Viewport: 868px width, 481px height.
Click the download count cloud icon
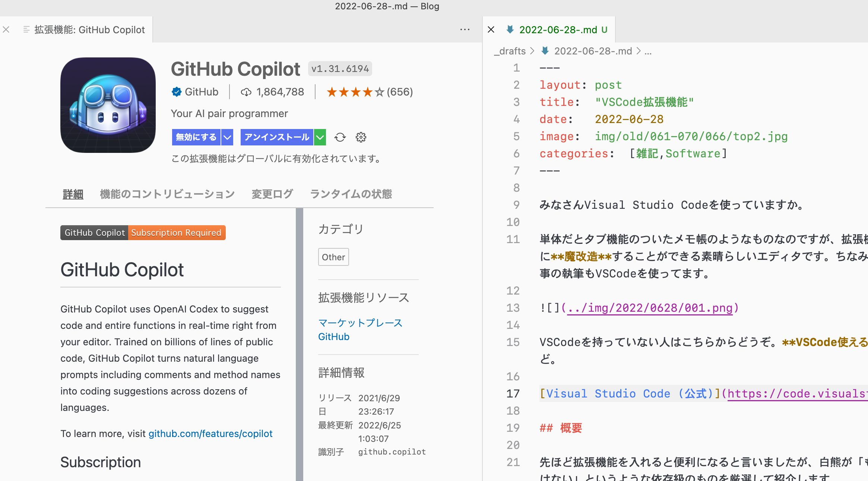click(x=246, y=92)
